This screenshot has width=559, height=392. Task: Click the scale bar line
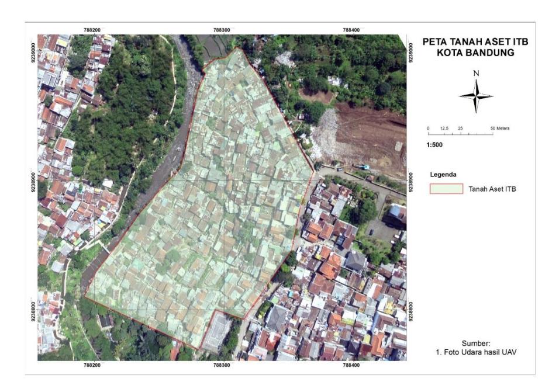[x=461, y=134]
